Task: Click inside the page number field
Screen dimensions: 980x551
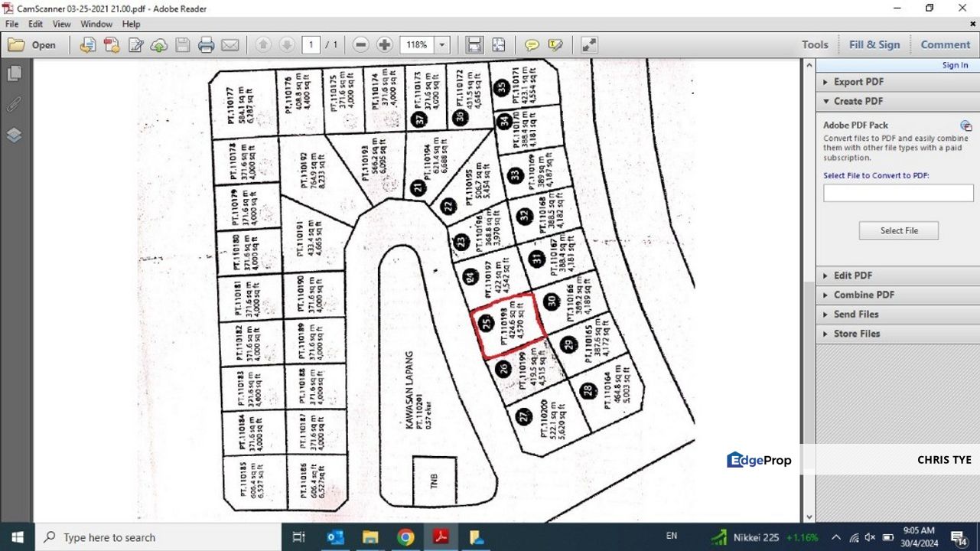Action: tap(311, 44)
